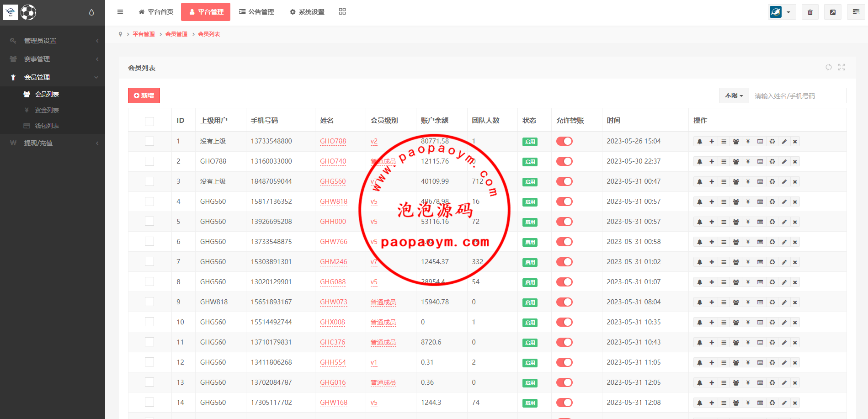Click the x delete icon in row GHG016

point(795,383)
